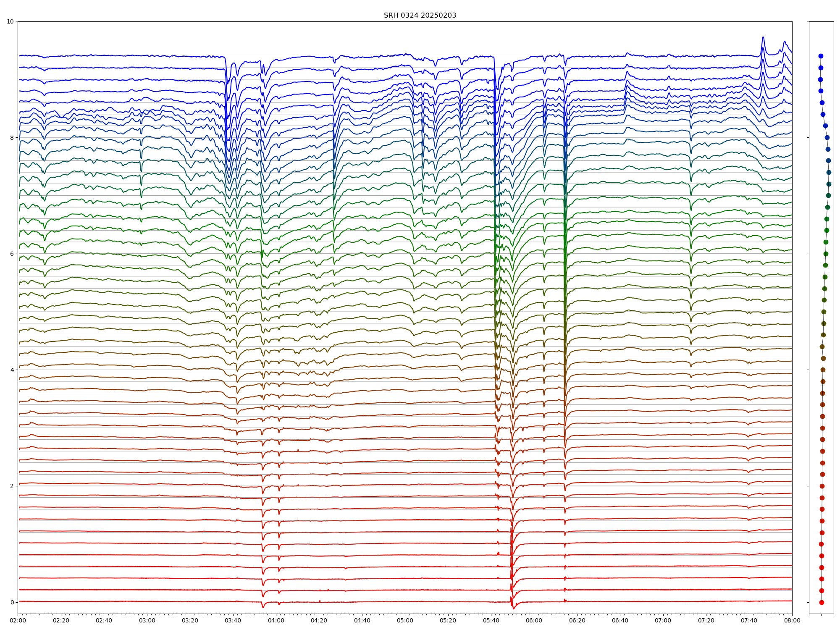Click the 04:00 time axis label
This screenshot has width=840, height=630.
point(276,620)
